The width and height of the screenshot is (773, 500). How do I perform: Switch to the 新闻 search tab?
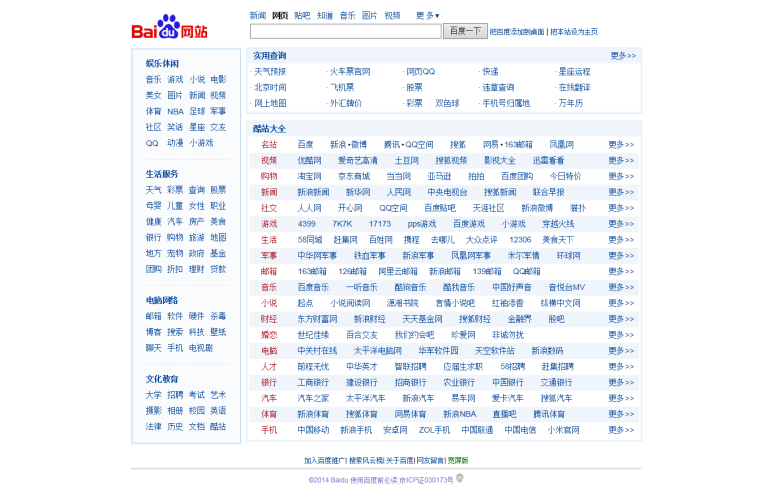[x=258, y=16]
